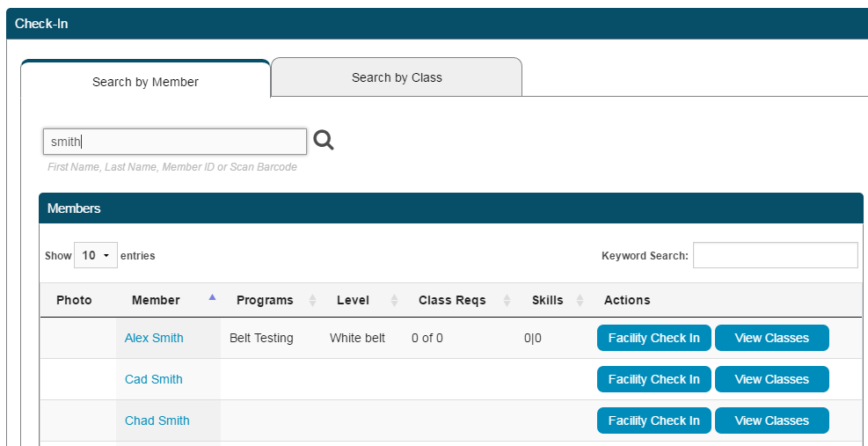View Classes for Chad Smith

coord(771,420)
